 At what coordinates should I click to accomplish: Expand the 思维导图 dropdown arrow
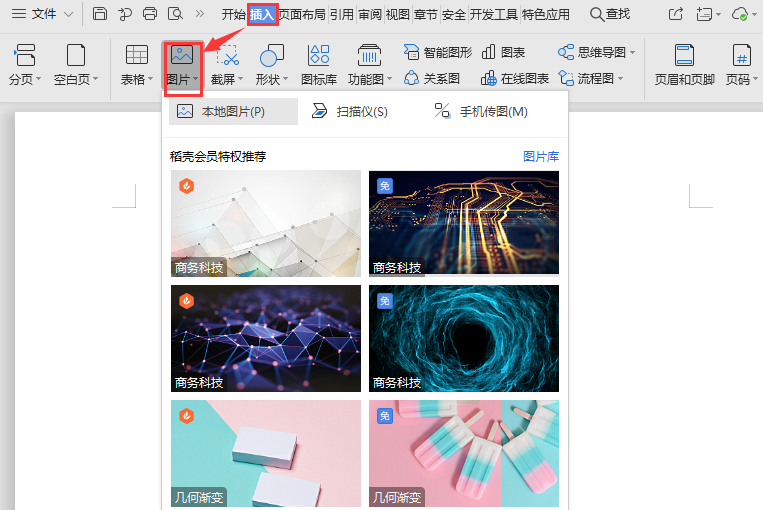[633, 52]
